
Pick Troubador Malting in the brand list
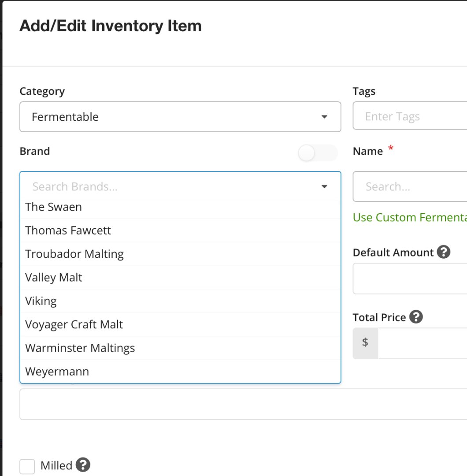click(x=180, y=254)
